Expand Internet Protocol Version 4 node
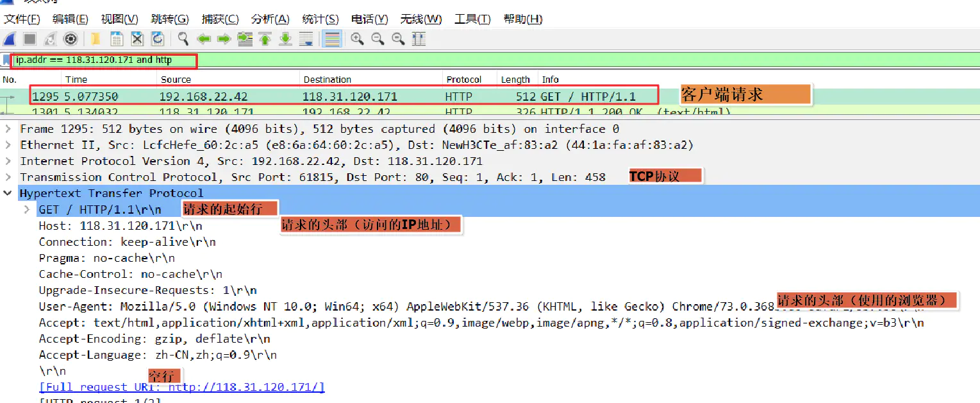This screenshot has height=403, width=980. [x=8, y=161]
